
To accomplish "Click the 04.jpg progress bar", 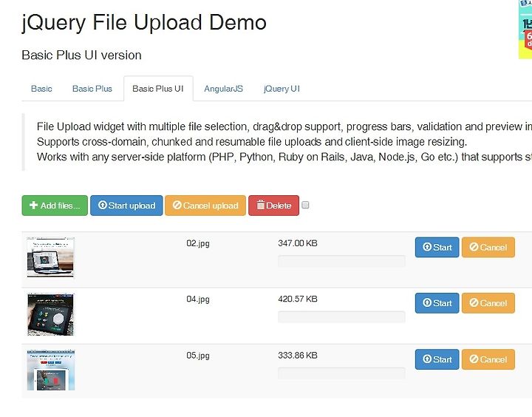I will [x=341, y=317].
